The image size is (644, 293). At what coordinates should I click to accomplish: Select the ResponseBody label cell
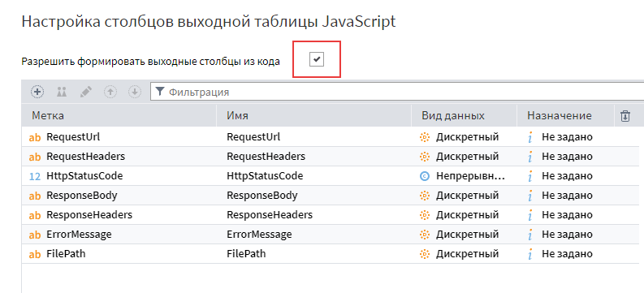[119, 196]
